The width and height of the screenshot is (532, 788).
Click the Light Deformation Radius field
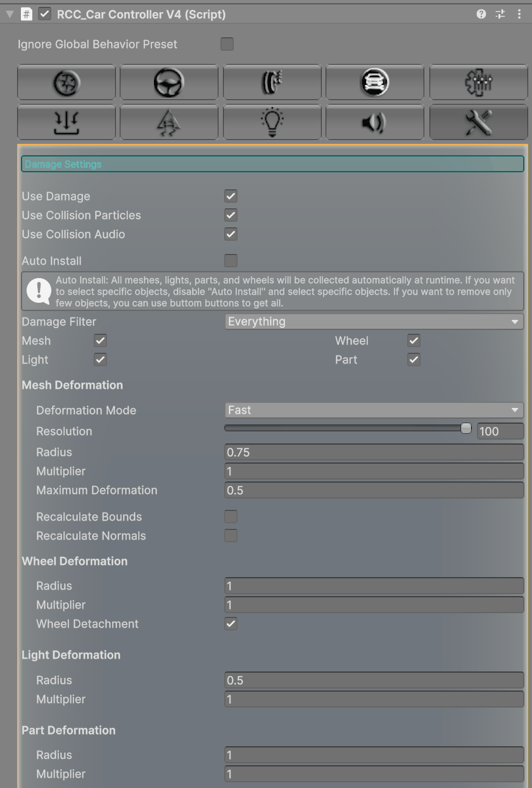point(374,680)
